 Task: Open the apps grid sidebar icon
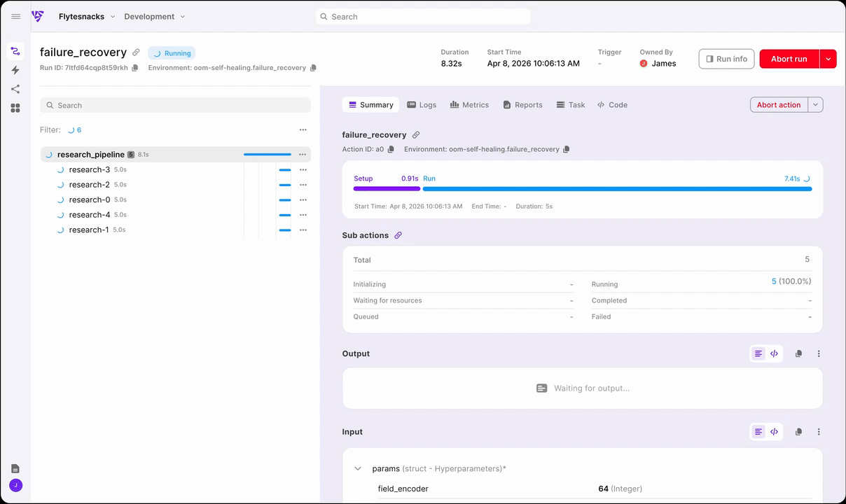pos(15,108)
